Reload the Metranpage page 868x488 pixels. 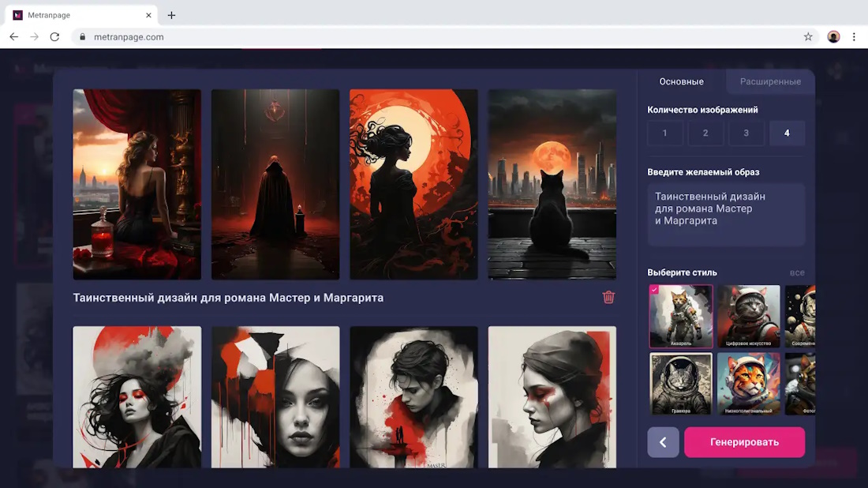pyautogui.click(x=54, y=37)
